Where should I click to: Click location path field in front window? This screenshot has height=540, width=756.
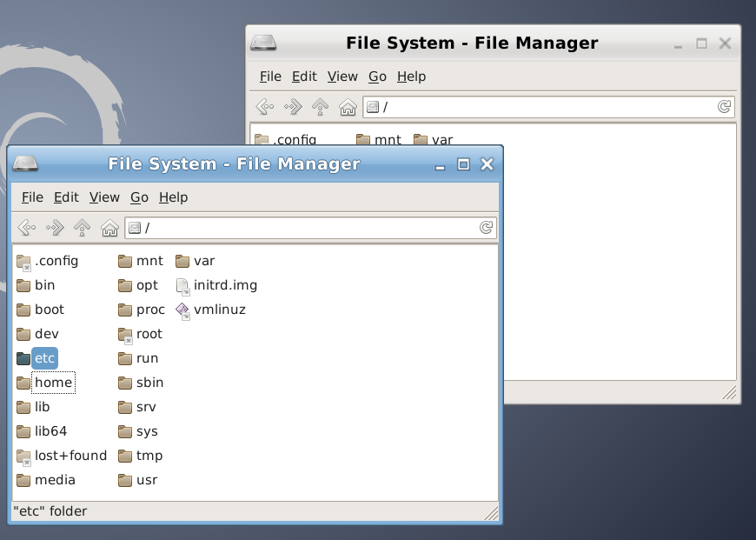310,228
